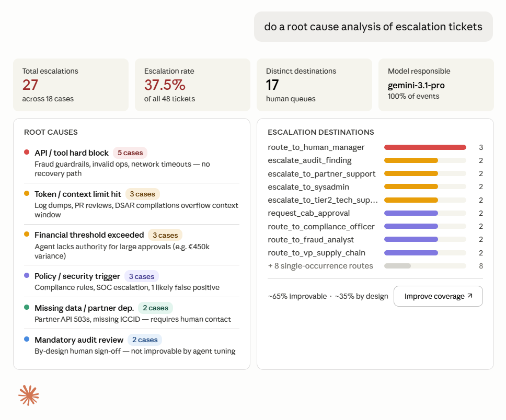
Task: Click the escalate_to_sysadmin label
Action: coord(308,187)
